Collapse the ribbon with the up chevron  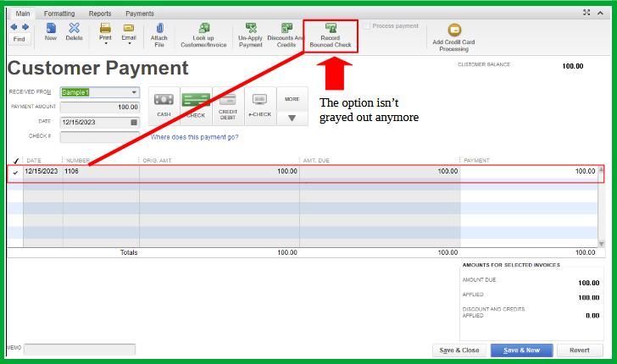(x=600, y=13)
